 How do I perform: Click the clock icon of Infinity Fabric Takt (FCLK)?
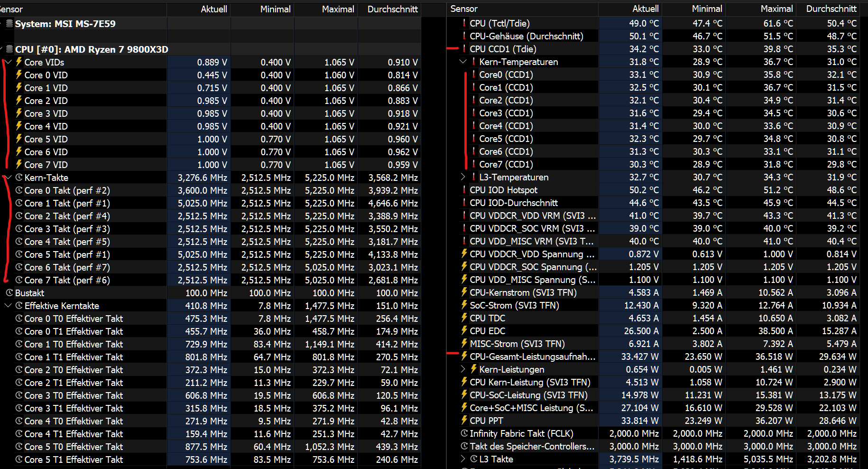(x=464, y=433)
